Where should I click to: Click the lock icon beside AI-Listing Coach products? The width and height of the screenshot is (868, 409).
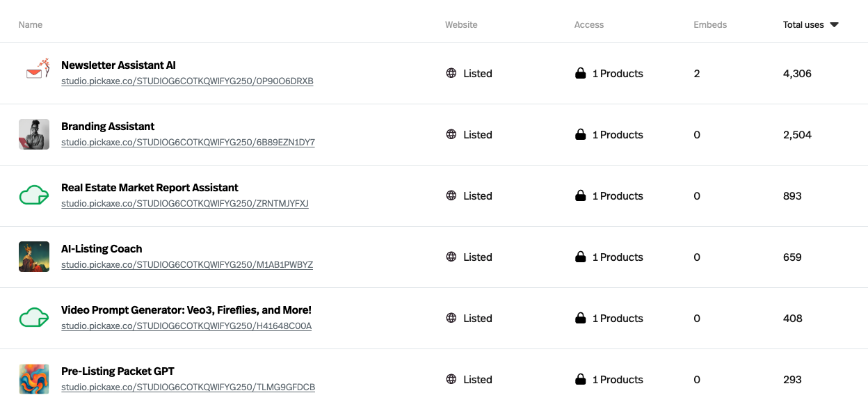(580, 257)
